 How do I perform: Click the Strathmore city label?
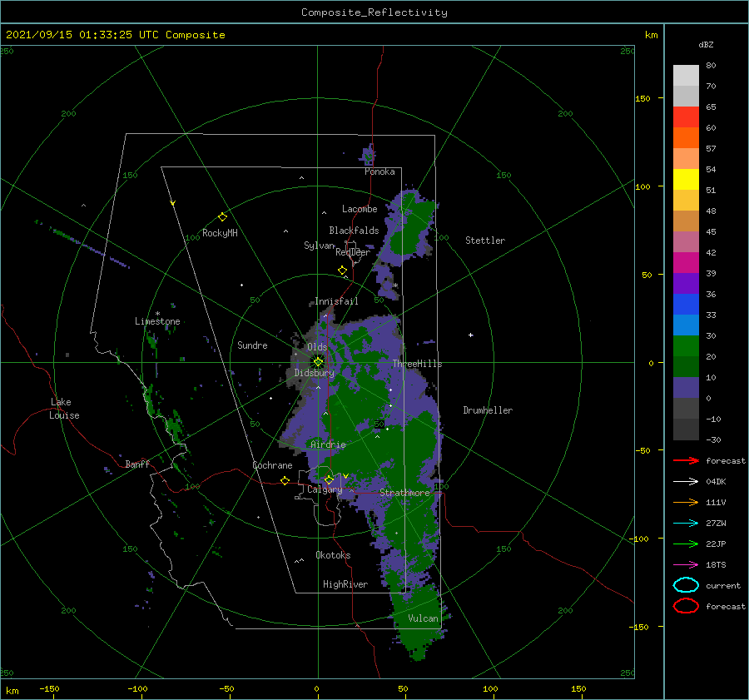coord(404,493)
